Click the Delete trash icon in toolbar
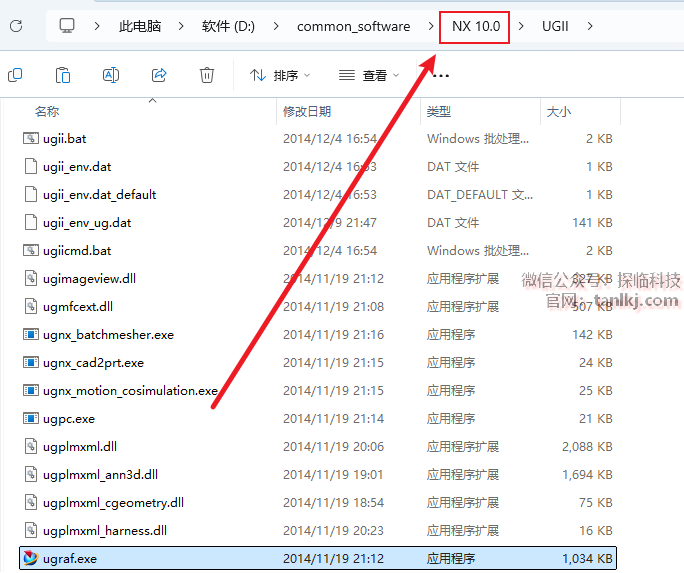The image size is (684, 573). 207,75
